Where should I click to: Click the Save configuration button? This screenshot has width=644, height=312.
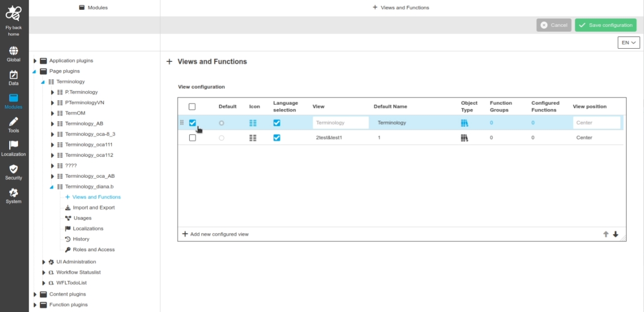[605, 25]
